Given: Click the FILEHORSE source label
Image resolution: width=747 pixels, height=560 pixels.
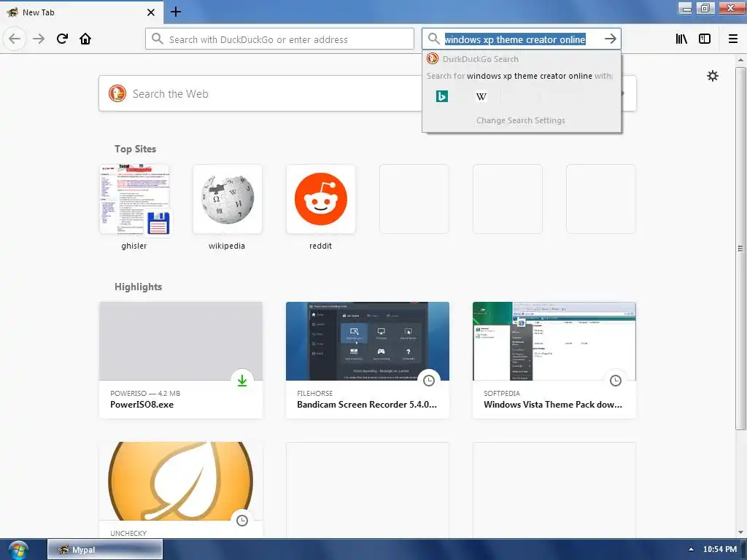Looking at the screenshot, I should click(x=315, y=393).
